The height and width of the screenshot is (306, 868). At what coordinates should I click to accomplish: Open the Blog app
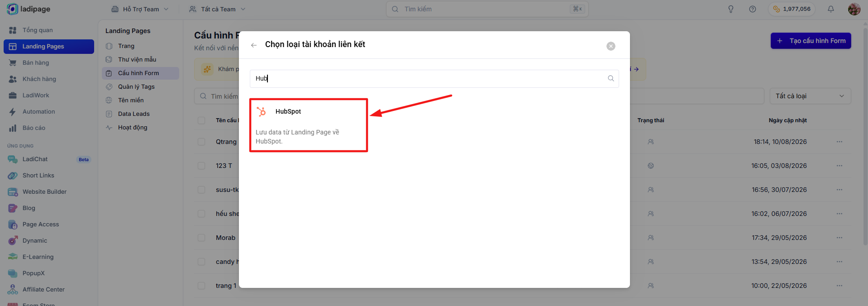[x=49, y=208]
